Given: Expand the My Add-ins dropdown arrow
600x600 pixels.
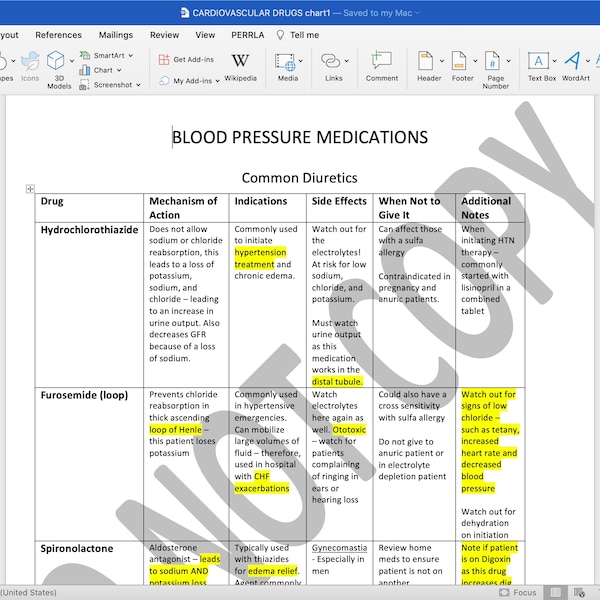Looking at the screenshot, I should click(217, 81).
